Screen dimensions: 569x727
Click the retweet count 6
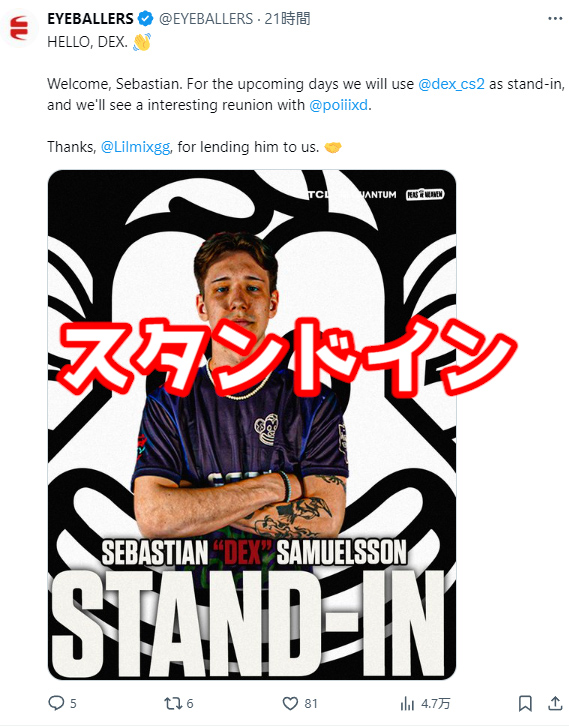pos(190,704)
